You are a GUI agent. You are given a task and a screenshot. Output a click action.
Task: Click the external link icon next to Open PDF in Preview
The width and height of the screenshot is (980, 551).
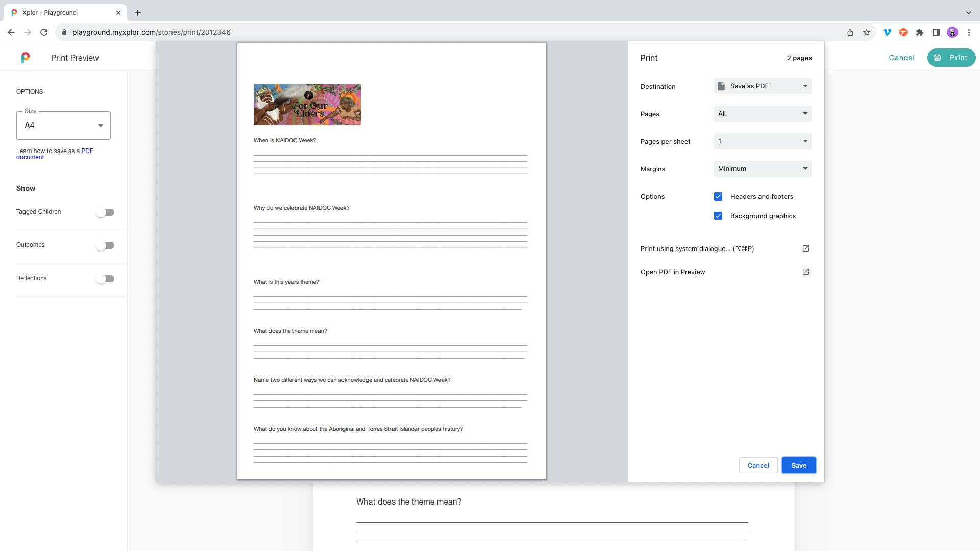[805, 272]
